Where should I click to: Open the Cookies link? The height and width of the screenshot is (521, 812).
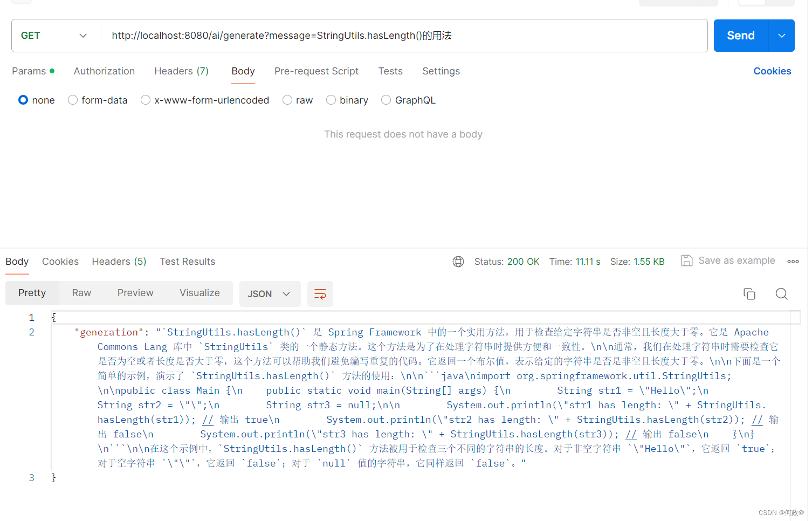pyautogui.click(x=772, y=71)
